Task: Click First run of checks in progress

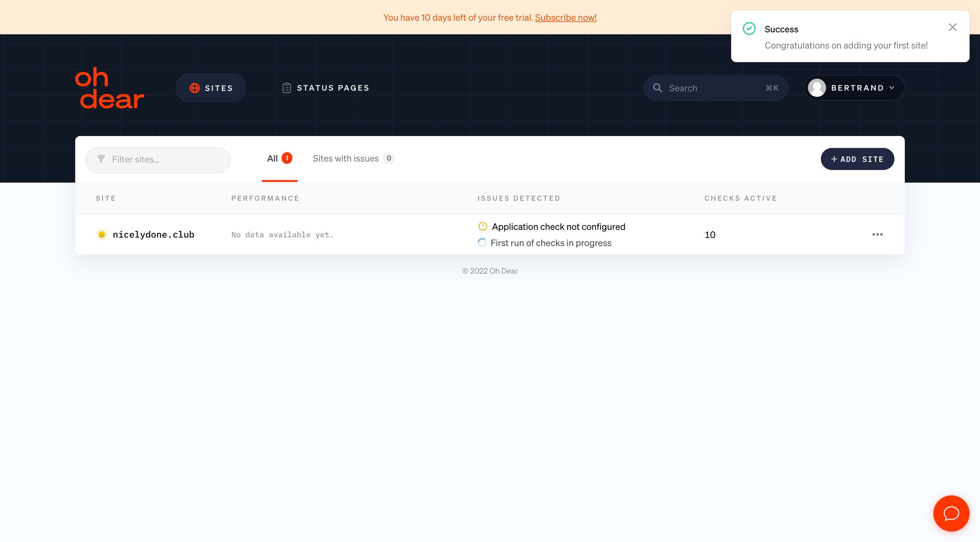Action: 551,243
